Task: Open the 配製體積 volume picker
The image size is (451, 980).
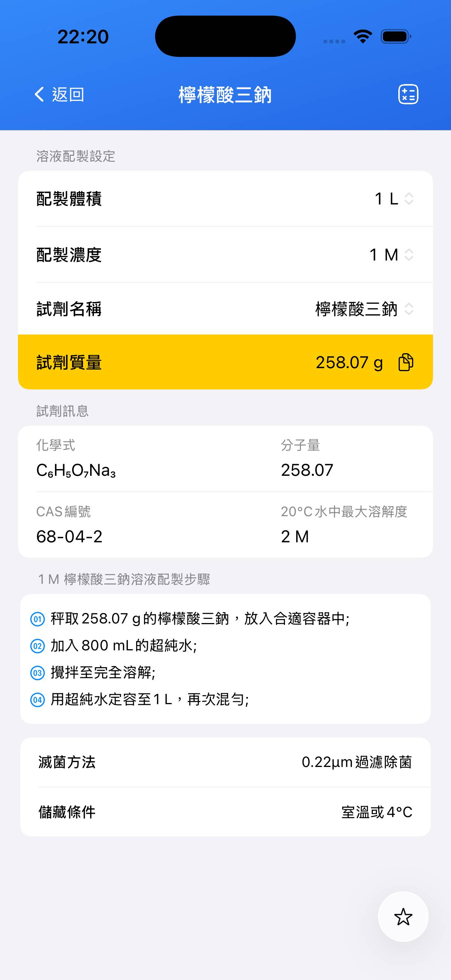Action: tap(393, 198)
